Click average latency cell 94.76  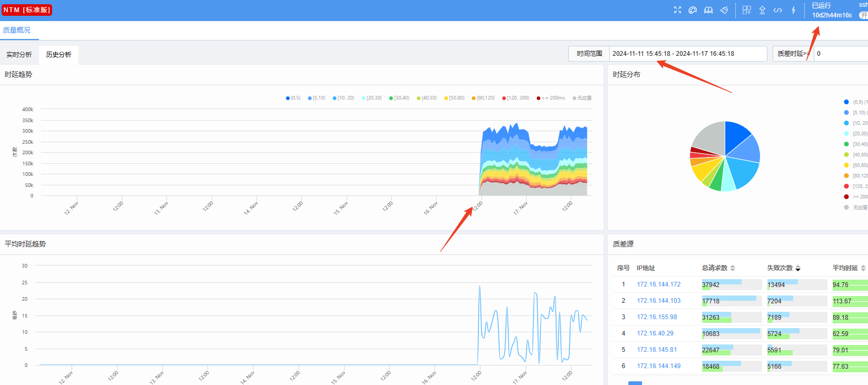click(850, 285)
